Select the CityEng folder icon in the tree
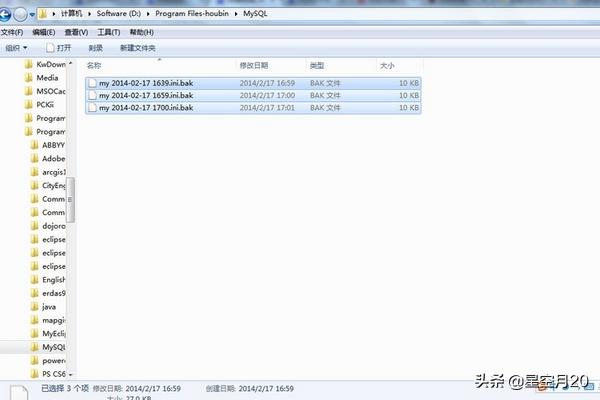600x400 pixels. pos(34,186)
